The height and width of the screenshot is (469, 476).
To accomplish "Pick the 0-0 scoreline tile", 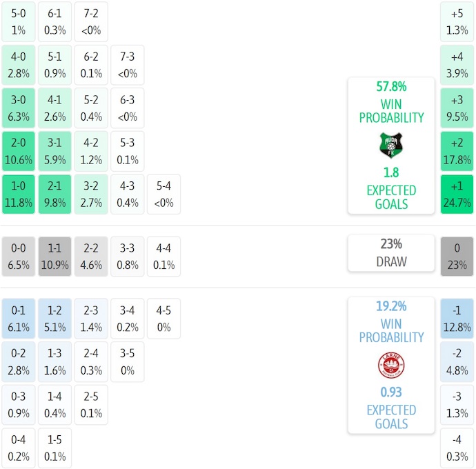I will [x=19, y=257].
